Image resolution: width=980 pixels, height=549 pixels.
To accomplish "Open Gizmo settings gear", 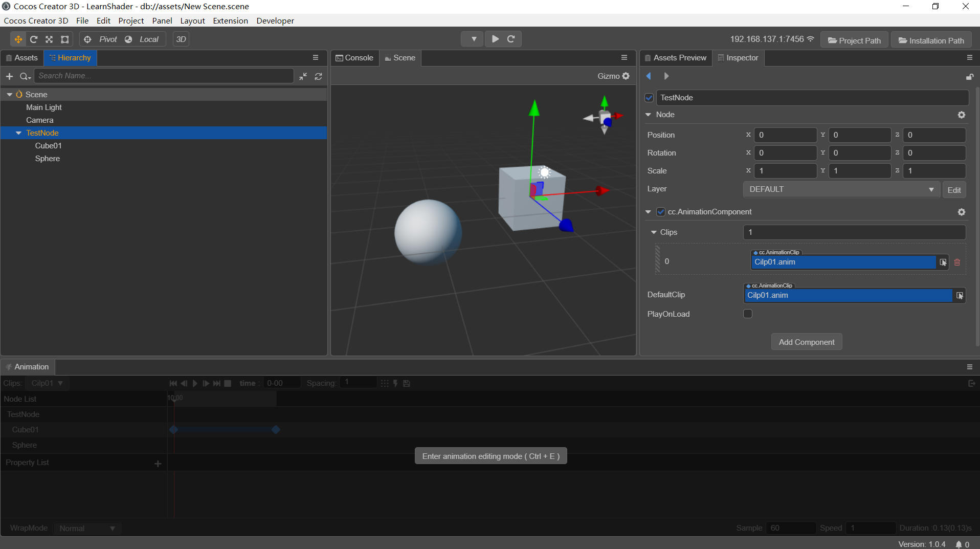I will pos(626,76).
